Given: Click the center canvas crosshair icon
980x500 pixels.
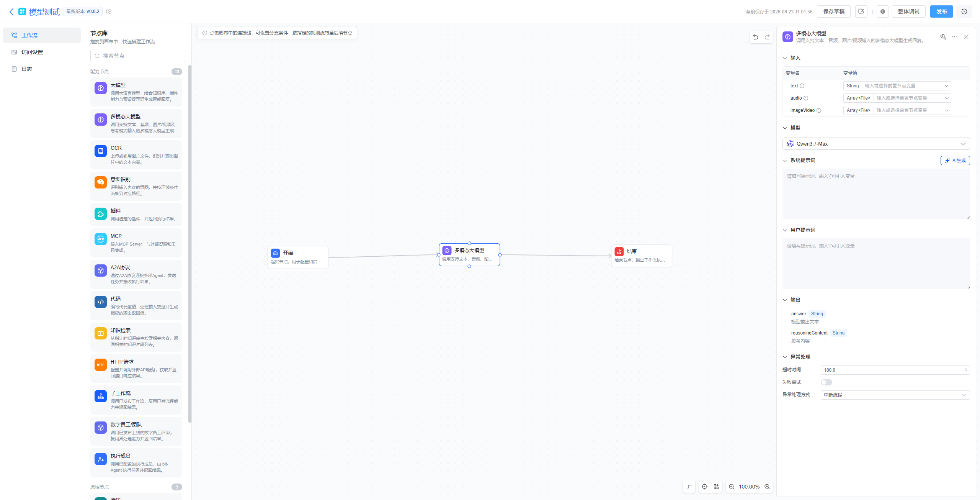Looking at the screenshot, I should (704, 487).
